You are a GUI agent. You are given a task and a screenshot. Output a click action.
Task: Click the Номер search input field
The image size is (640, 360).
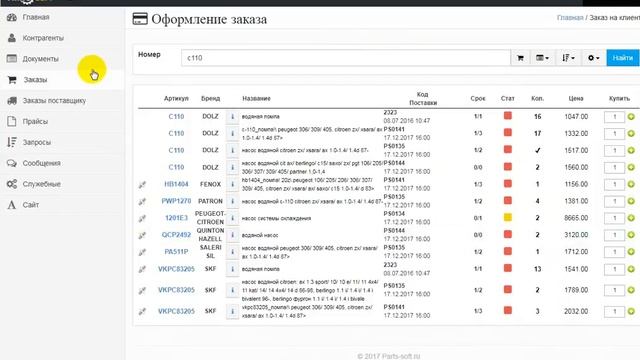[x=346, y=58]
